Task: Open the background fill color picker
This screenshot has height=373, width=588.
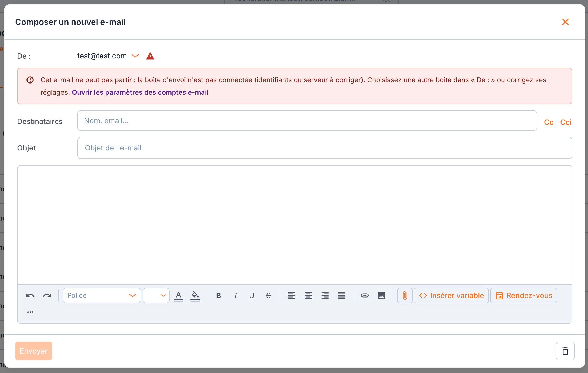Action: (x=195, y=296)
